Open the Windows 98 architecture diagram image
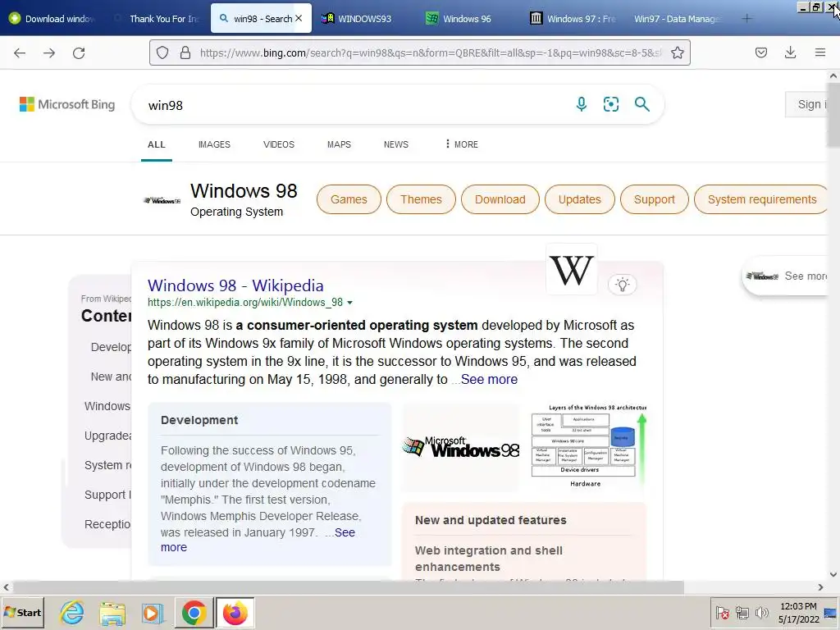Image resolution: width=840 pixels, height=630 pixels. pyautogui.click(x=588, y=446)
